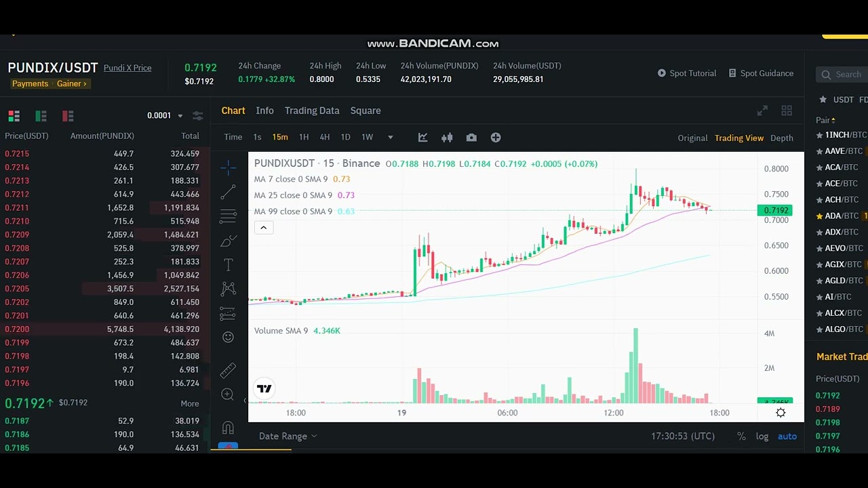Select the AGIX/BTC pair row

842,264
